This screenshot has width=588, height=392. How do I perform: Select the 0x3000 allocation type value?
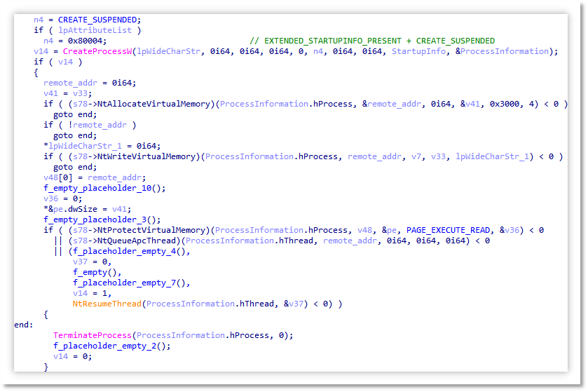[505, 104]
